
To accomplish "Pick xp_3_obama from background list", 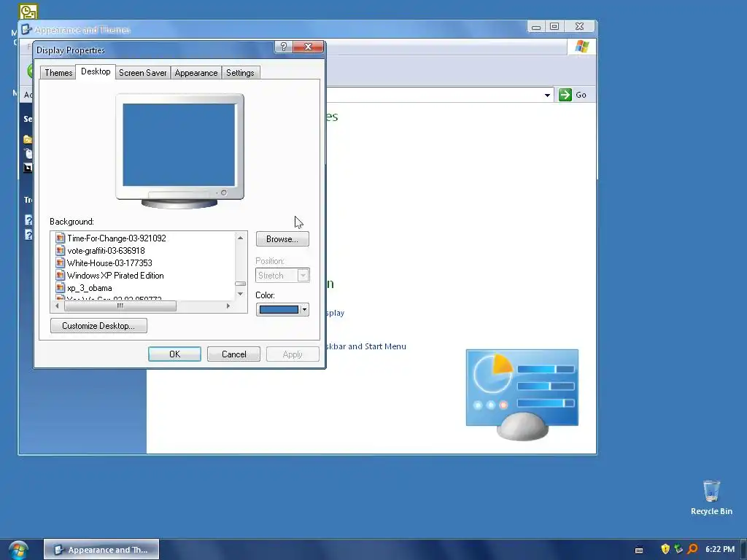I will (89, 288).
